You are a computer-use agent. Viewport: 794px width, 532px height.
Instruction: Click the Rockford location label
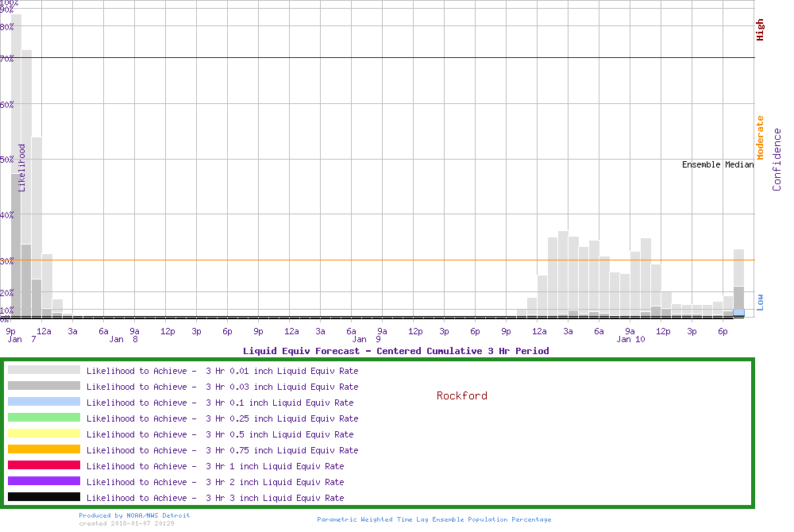(462, 395)
